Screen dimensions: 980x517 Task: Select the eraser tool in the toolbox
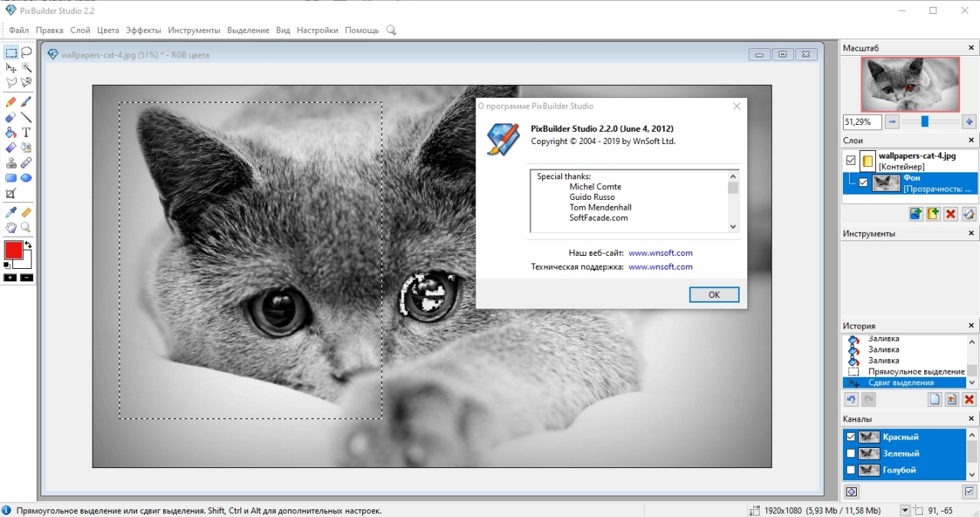11,117
